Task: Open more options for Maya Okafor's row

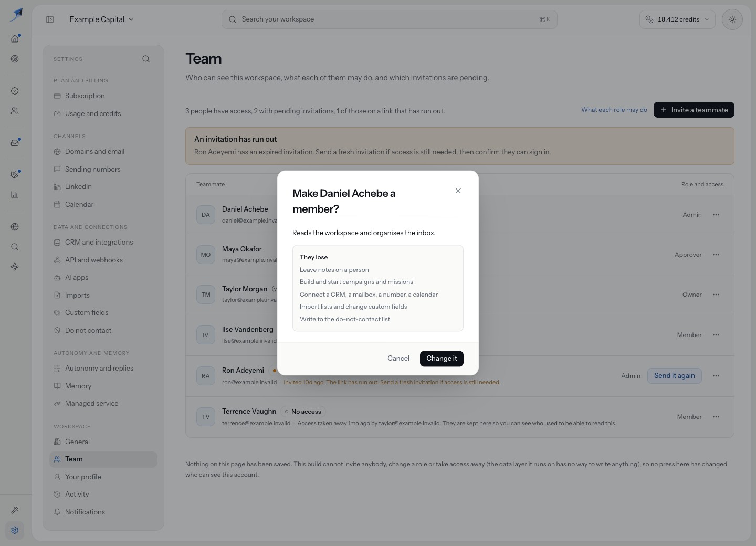Action: click(x=716, y=255)
